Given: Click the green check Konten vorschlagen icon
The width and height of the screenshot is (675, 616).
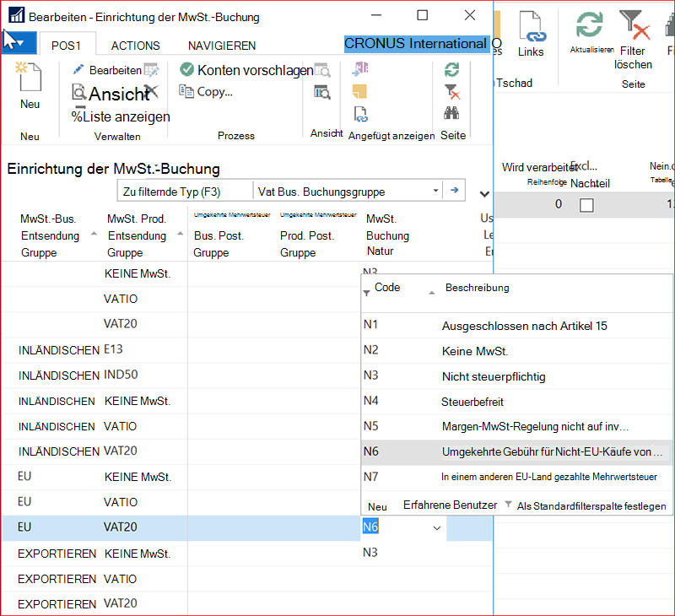Looking at the screenshot, I should coord(186,69).
